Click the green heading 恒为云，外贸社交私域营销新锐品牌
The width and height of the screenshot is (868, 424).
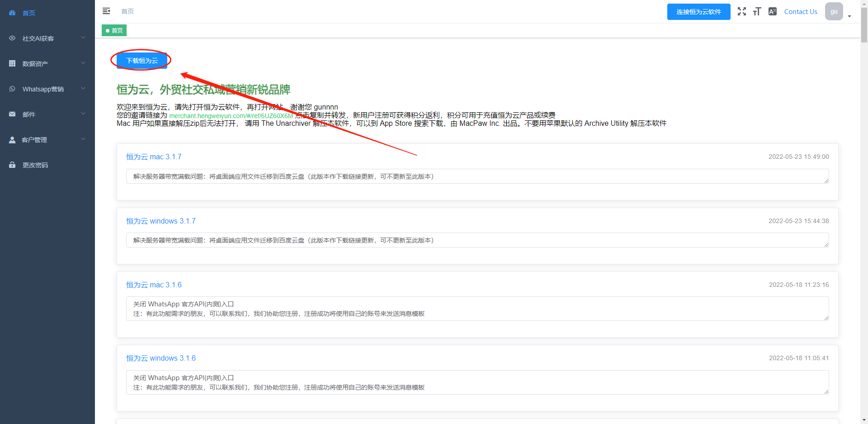pyautogui.click(x=203, y=90)
